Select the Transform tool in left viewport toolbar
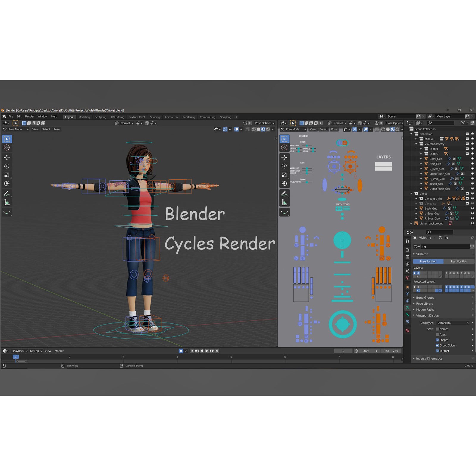 (x=7, y=184)
